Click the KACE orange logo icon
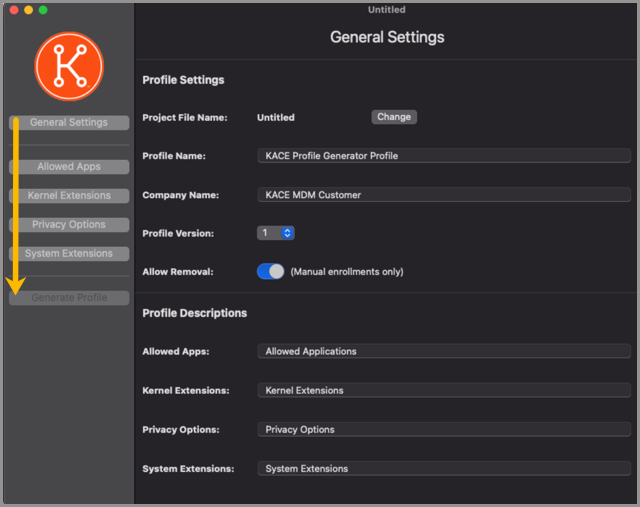Viewport: 640px width, 507px height. (x=69, y=66)
